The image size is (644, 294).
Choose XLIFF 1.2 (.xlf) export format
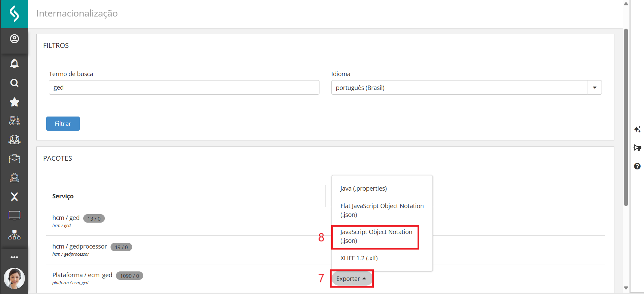(359, 258)
